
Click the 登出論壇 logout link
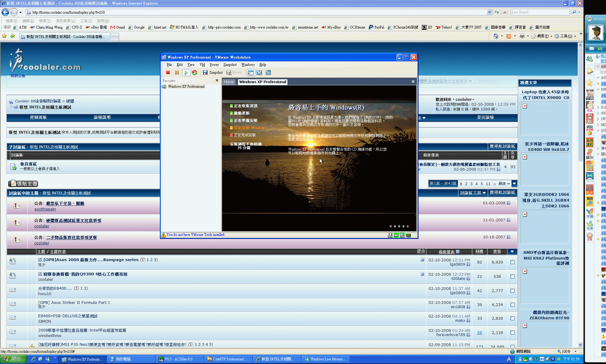tap(485, 117)
